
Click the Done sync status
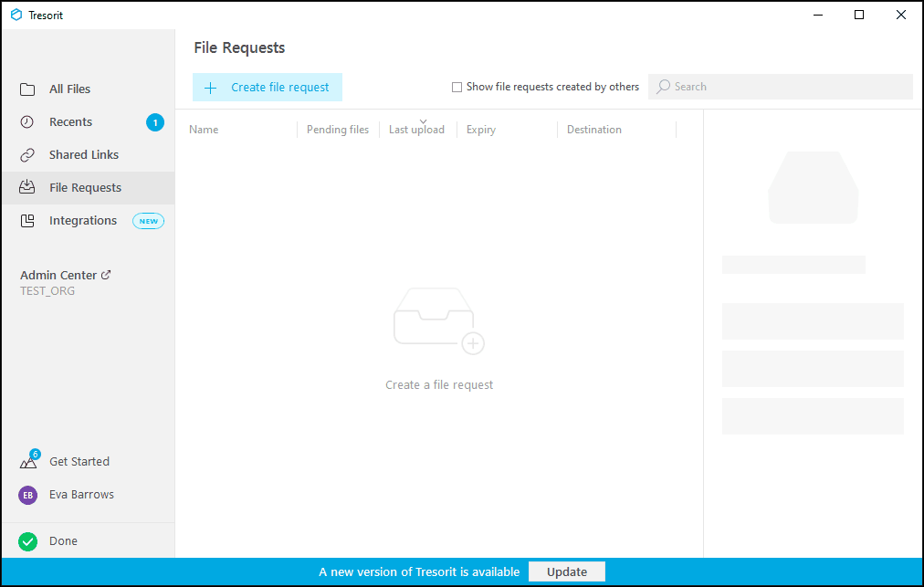click(63, 541)
